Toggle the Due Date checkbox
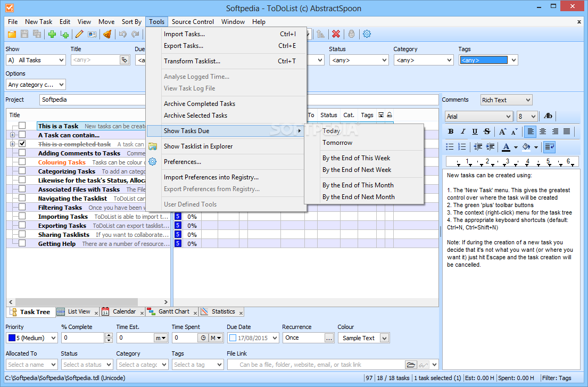Image resolution: width=588 pixels, height=387 pixels. click(233, 338)
